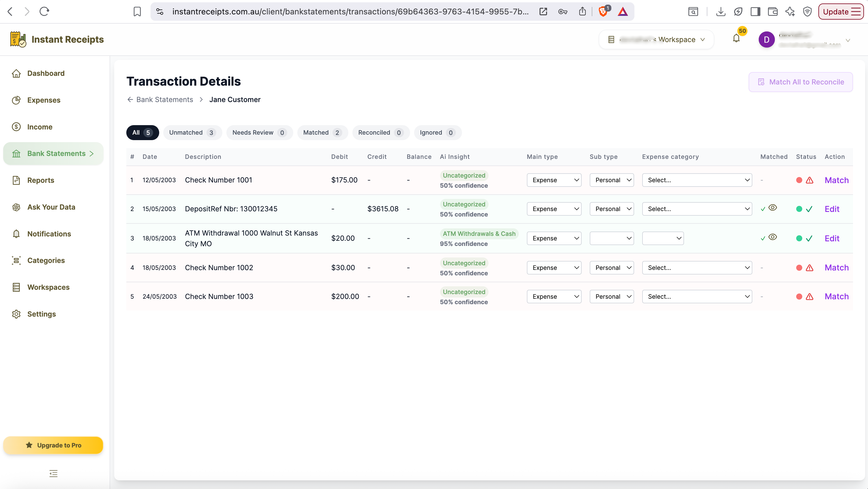
Task: Open the Workspace switcher dropdown
Action: [656, 40]
